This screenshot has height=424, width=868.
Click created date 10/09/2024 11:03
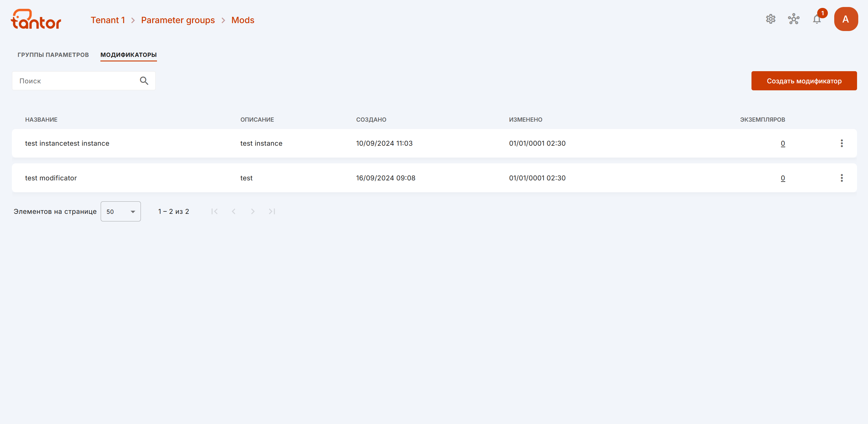(x=384, y=144)
